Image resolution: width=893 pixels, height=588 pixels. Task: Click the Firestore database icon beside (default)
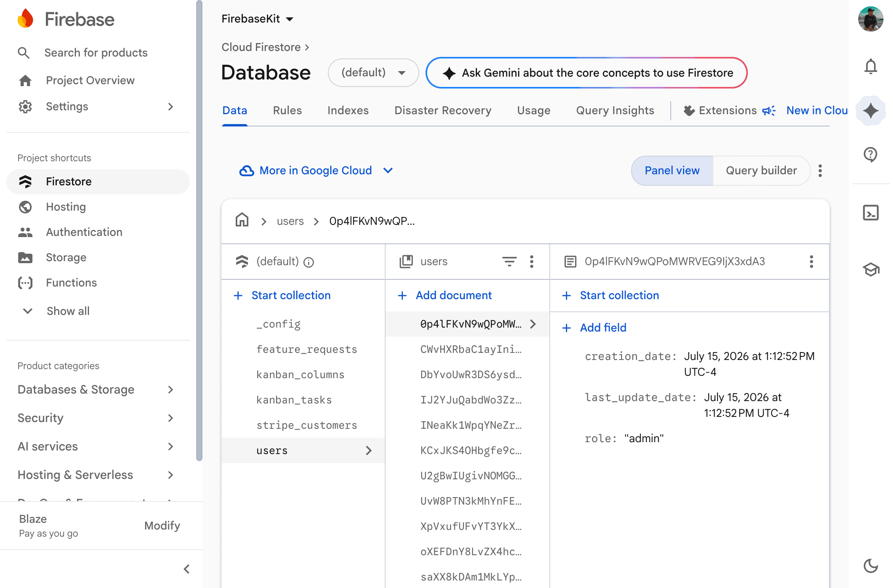tap(242, 261)
